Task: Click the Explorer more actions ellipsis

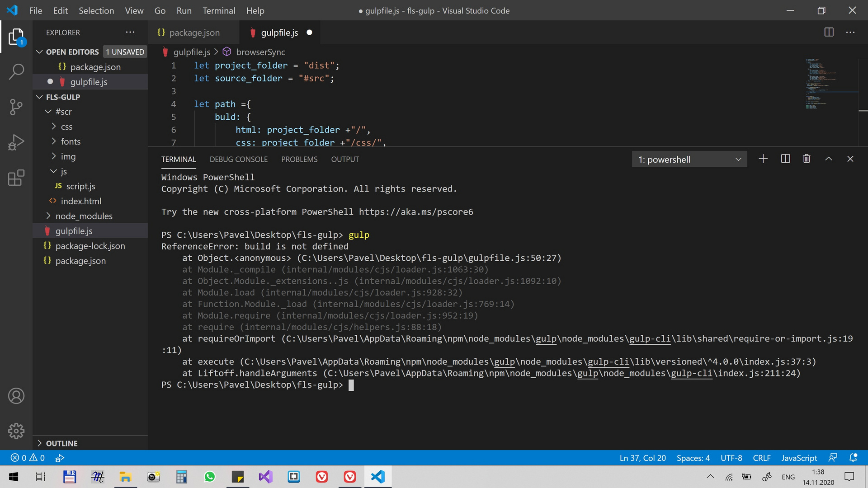Action: pyautogui.click(x=130, y=33)
